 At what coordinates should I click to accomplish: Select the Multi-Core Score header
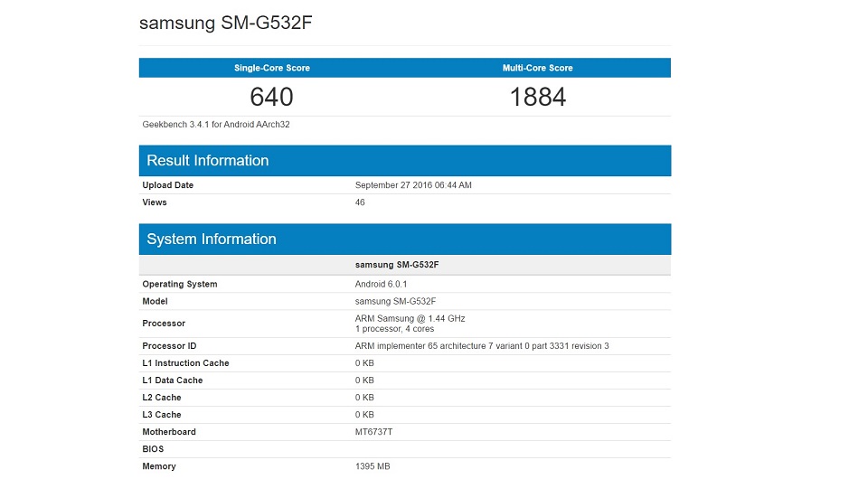[x=537, y=68]
